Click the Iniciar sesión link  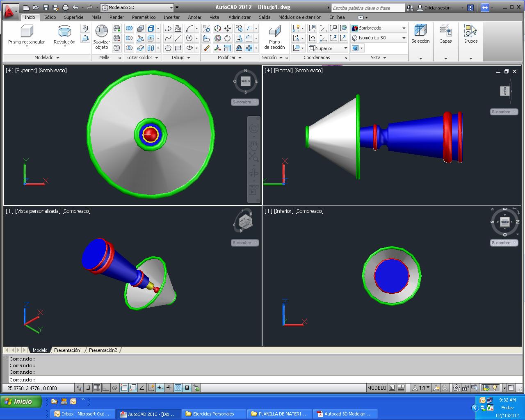pyautogui.click(x=439, y=7)
